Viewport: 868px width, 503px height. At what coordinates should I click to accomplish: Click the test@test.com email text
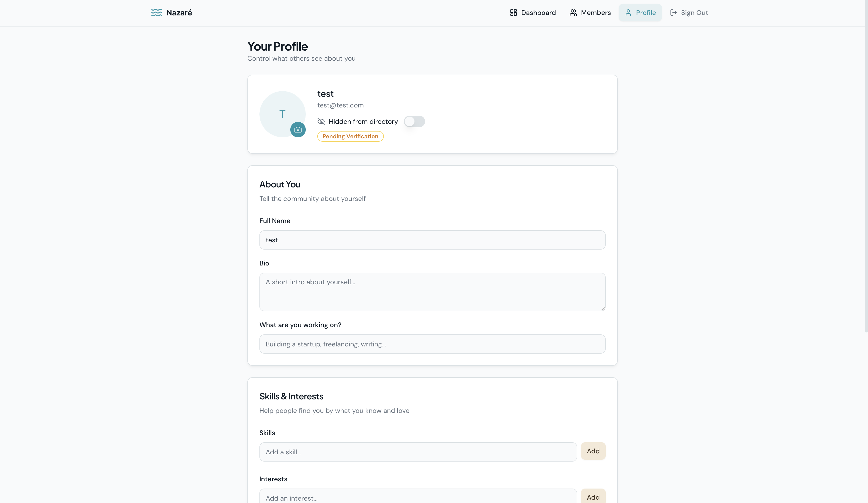point(340,105)
